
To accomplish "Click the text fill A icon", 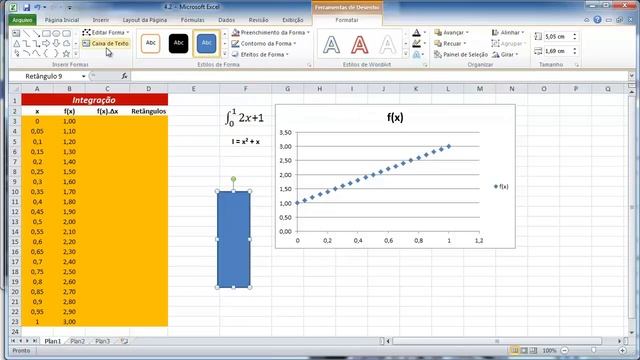I will point(416,33).
